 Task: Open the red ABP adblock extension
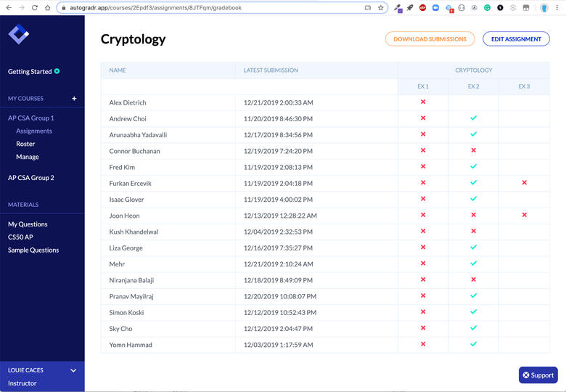(423, 7)
